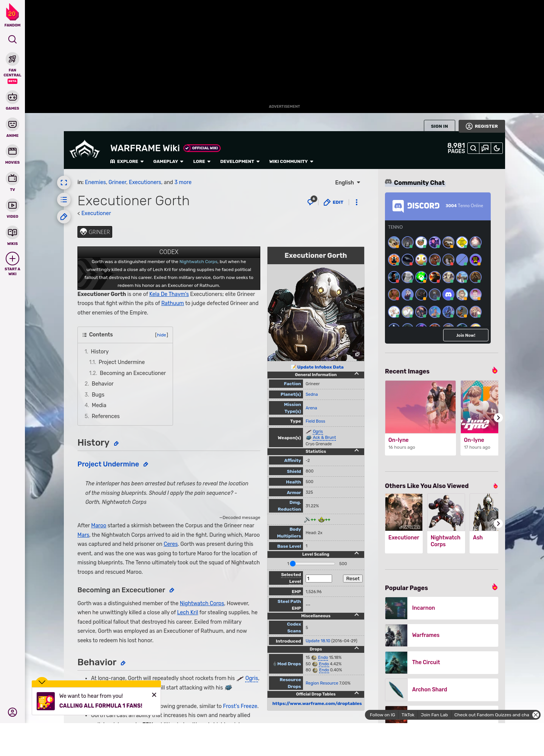Screen dimensions: 544x756
Task: Edit the History section pencil icon
Action: [116, 443]
